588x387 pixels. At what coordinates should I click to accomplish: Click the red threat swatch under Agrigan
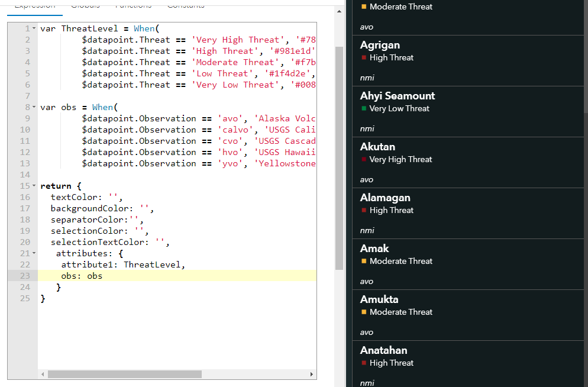tap(364, 57)
